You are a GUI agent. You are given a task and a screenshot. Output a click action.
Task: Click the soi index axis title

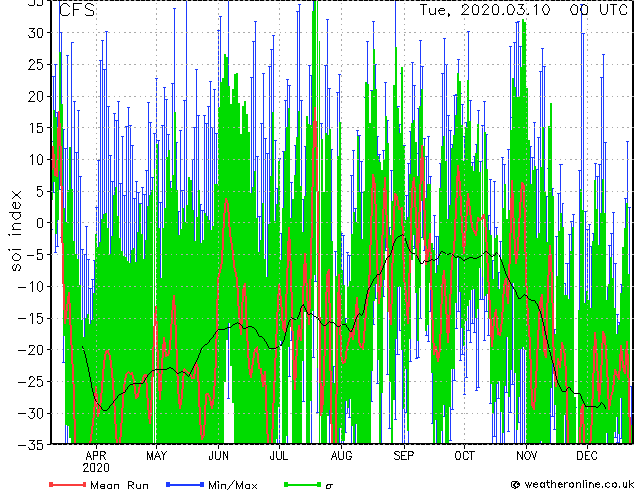tap(16, 231)
